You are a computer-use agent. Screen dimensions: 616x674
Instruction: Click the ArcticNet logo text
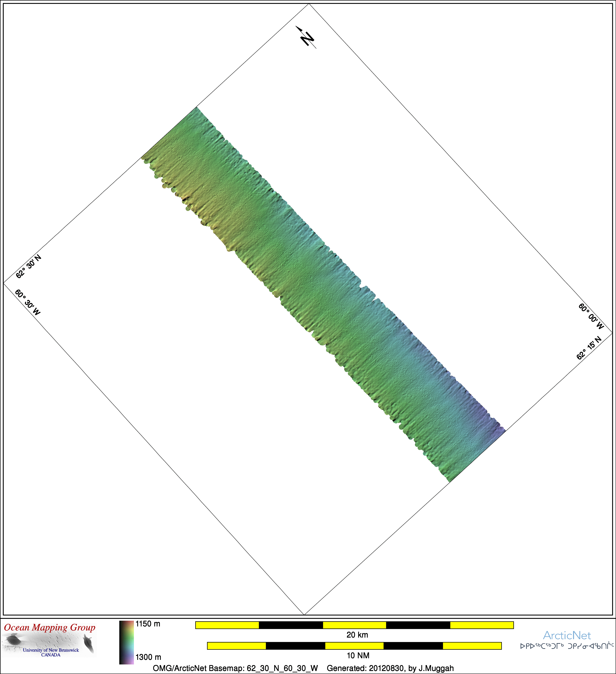567,635
